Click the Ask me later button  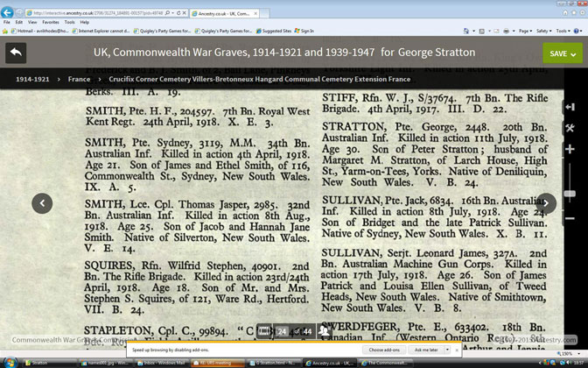coord(426,350)
